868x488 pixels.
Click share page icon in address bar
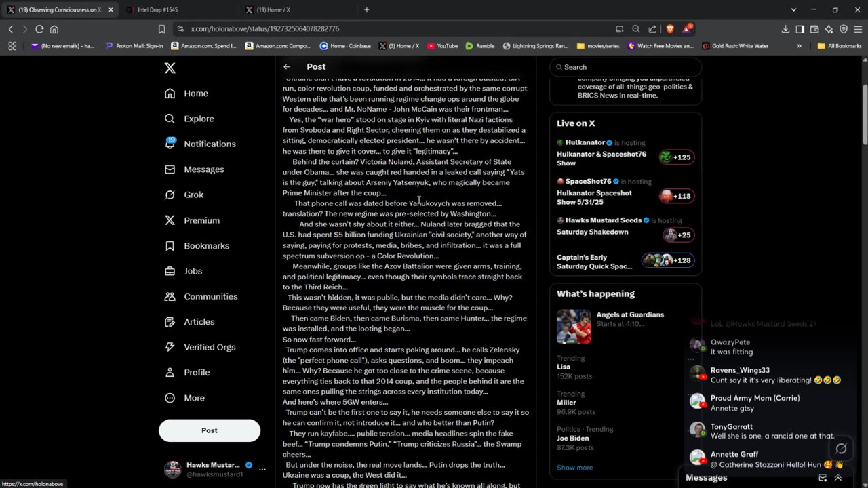click(652, 29)
